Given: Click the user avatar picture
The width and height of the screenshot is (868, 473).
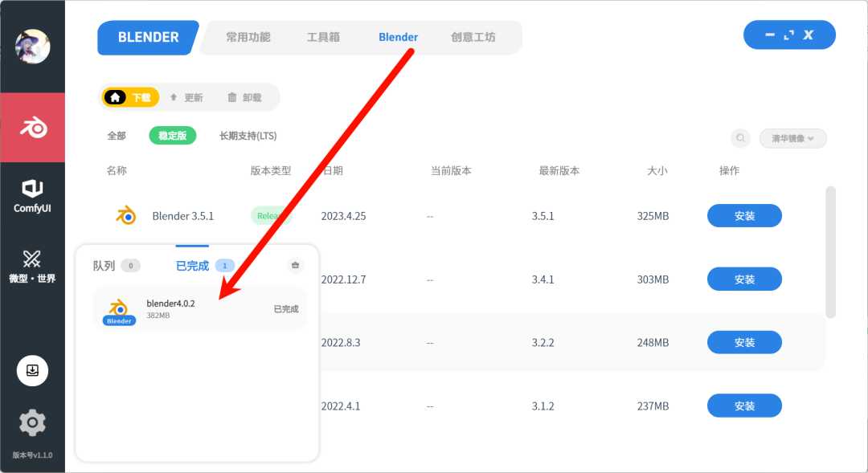Looking at the screenshot, I should coord(32,47).
